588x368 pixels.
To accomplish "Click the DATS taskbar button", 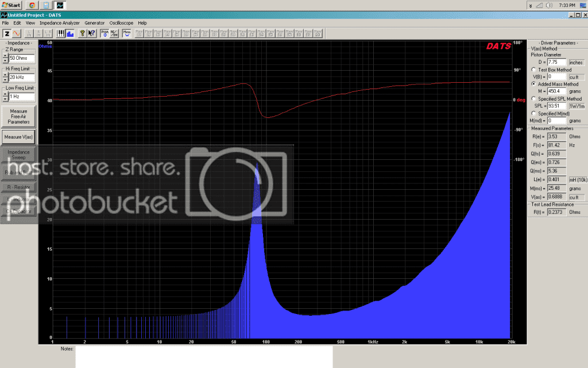I will [x=60, y=5].
